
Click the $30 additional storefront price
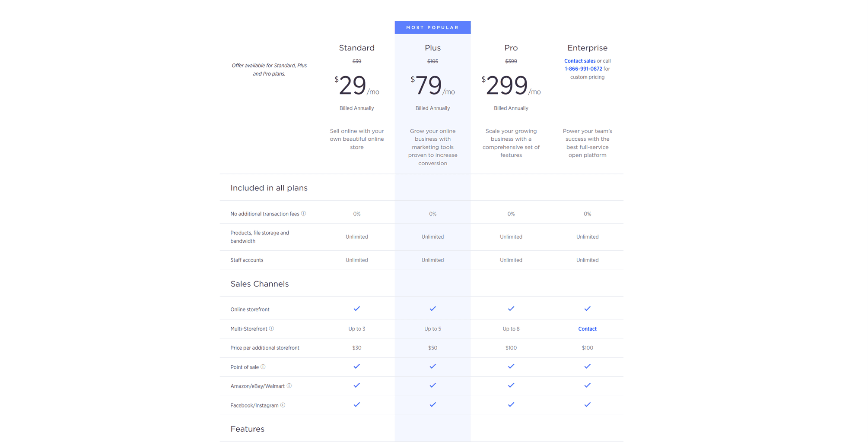click(x=357, y=348)
